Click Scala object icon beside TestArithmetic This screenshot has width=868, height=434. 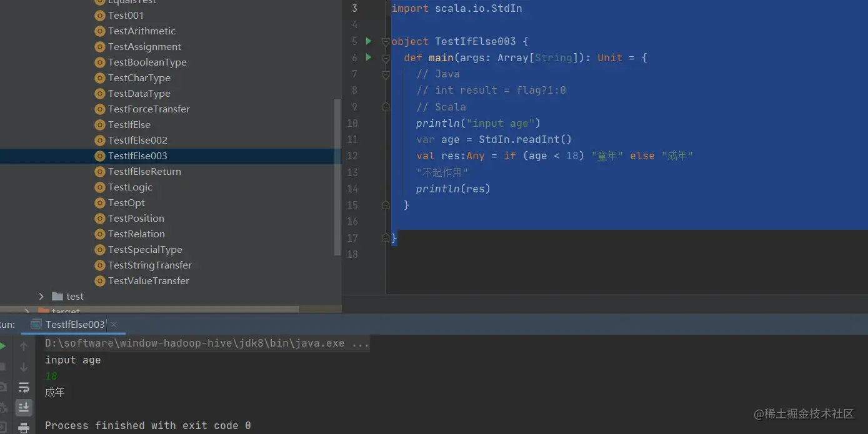[99, 31]
